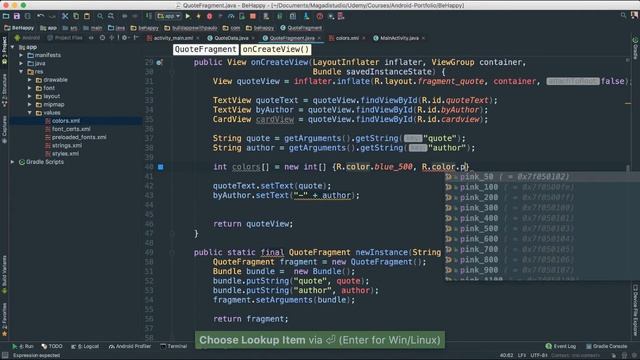640x360 pixels.
Task: Collapse the app module tree node
Action: pyautogui.click(x=13, y=47)
